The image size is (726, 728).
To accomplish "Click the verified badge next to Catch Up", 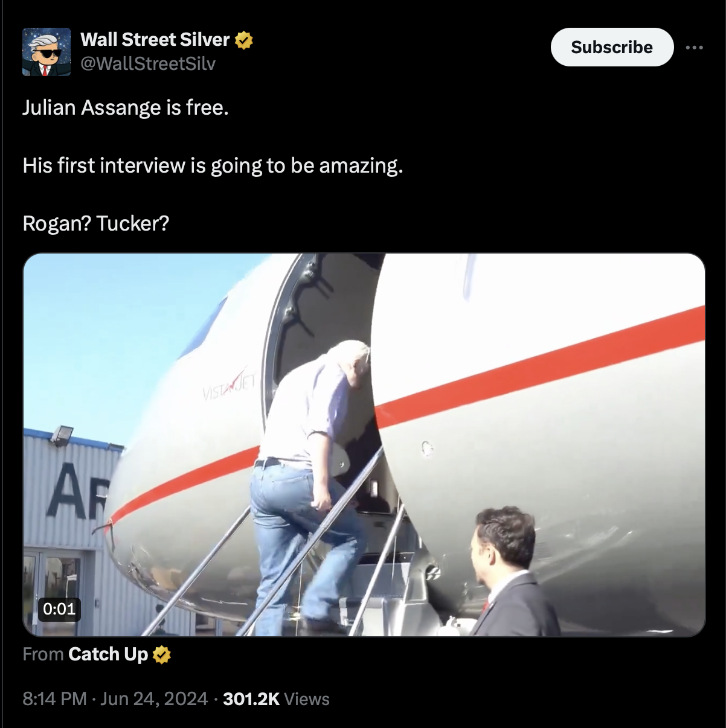I will click(162, 655).
